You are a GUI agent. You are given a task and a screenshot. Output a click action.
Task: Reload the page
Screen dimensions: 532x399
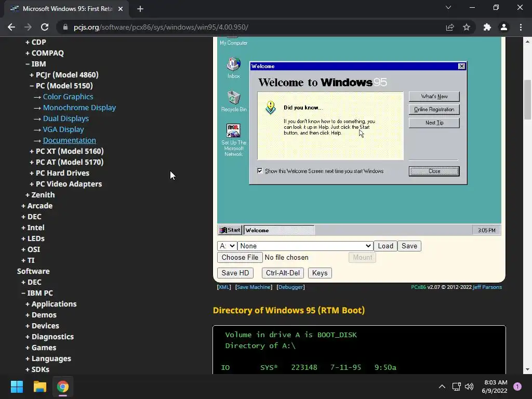[x=45, y=27]
